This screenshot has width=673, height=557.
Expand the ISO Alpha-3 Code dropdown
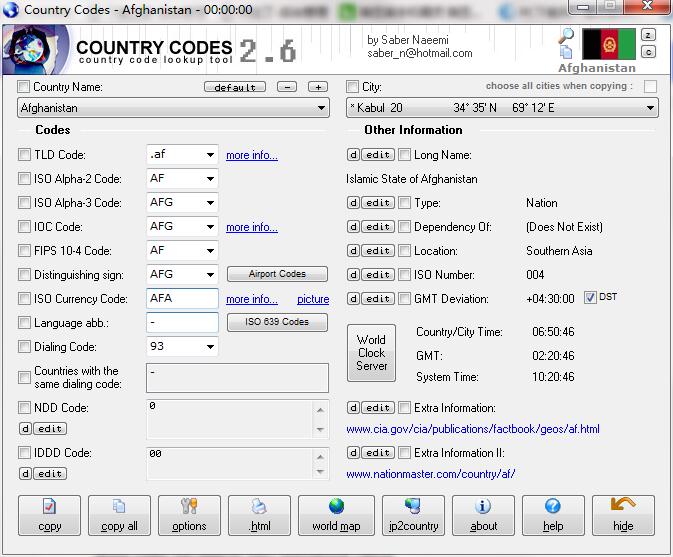click(210, 203)
